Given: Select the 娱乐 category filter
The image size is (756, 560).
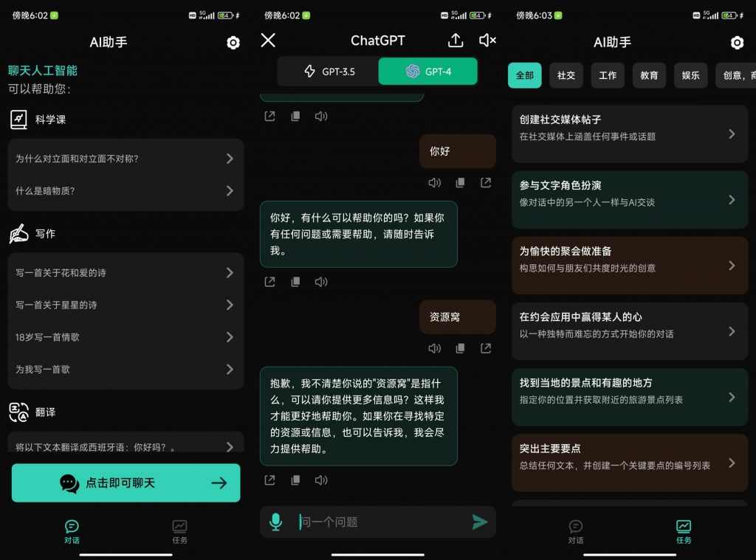Looking at the screenshot, I should 690,75.
